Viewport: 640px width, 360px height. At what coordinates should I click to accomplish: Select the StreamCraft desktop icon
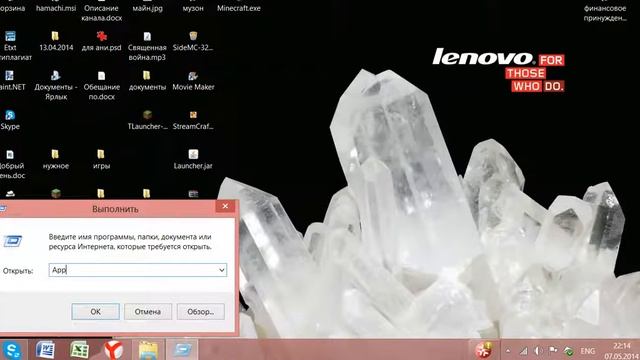pyautogui.click(x=193, y=115)
